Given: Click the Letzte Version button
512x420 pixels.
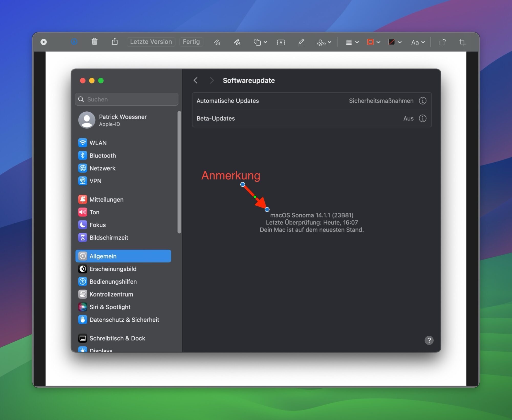Looking at the screenshot, I should click(x=151, y=42).
